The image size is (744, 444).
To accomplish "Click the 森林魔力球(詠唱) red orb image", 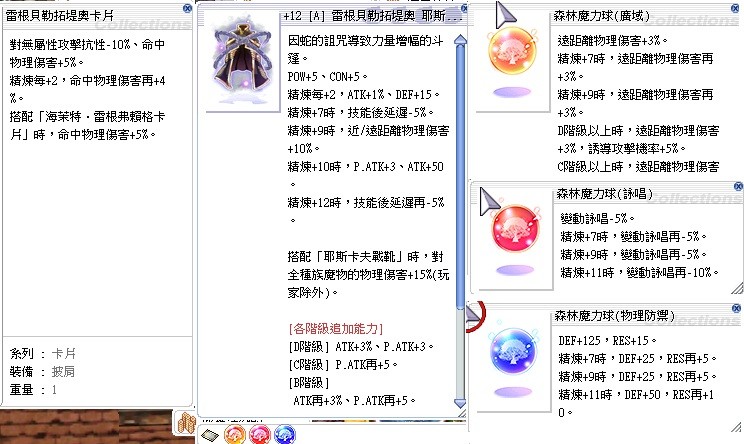I will 515,229.
